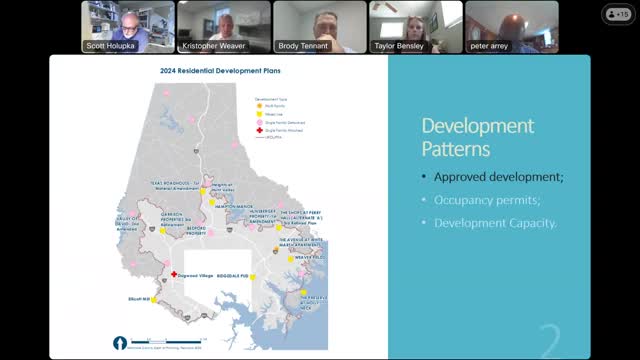Click the yellow marker beside Ellicott Mill
This screenshot has height=360, width=640.
coord(154,300)
